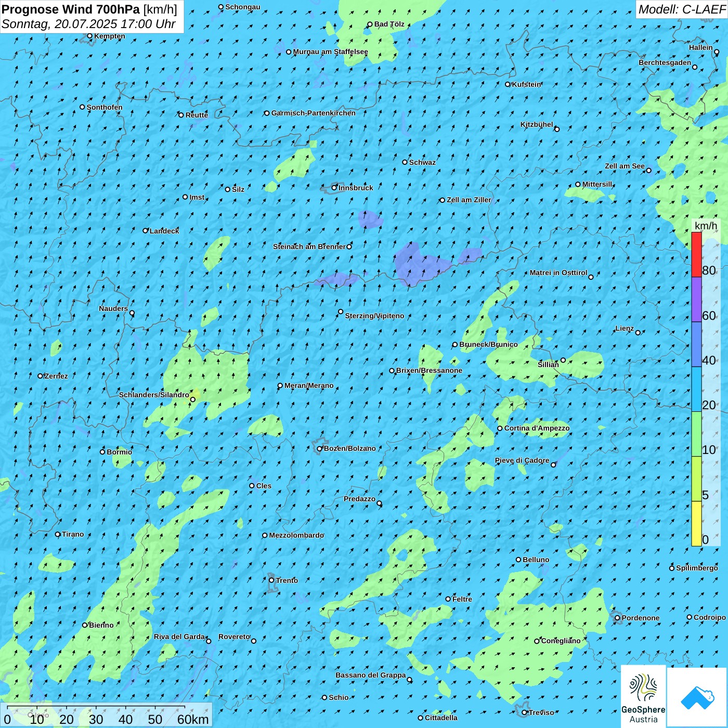Click the Lienz location dot
Viewport: 728px width, 728px height.
(638, 332)
